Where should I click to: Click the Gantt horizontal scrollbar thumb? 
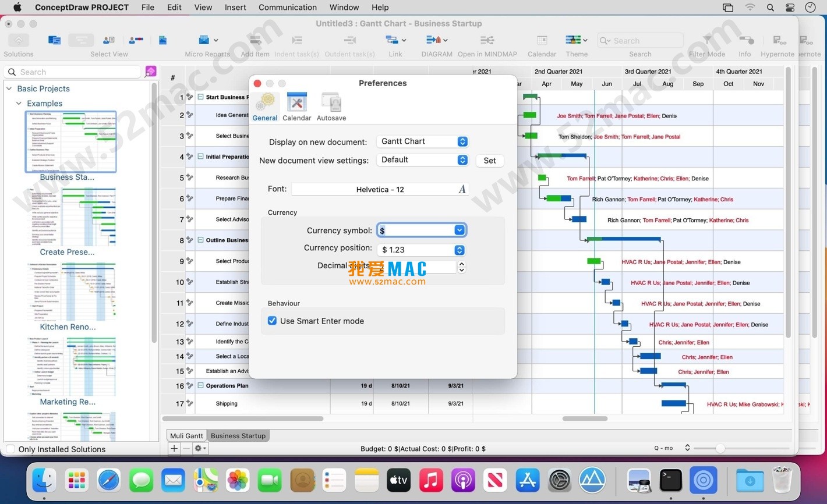(585, 418)
